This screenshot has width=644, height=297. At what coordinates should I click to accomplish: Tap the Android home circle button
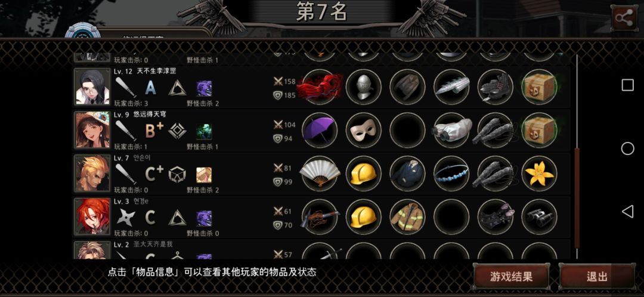coord(627,148)
